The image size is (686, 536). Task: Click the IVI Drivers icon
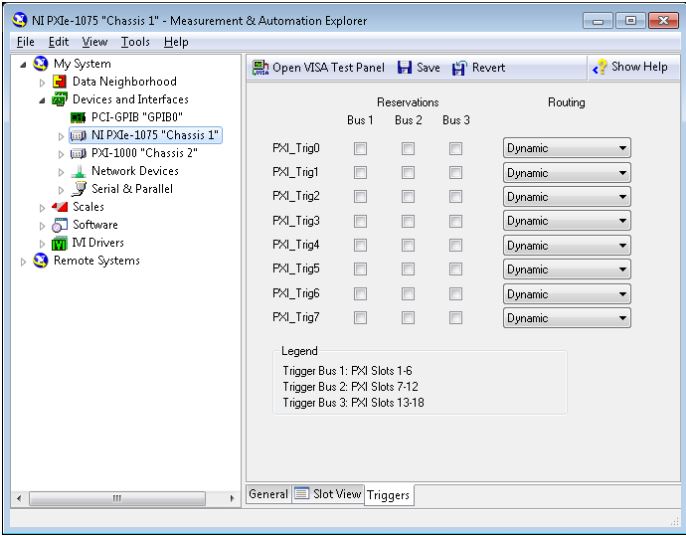click(60, 243)
